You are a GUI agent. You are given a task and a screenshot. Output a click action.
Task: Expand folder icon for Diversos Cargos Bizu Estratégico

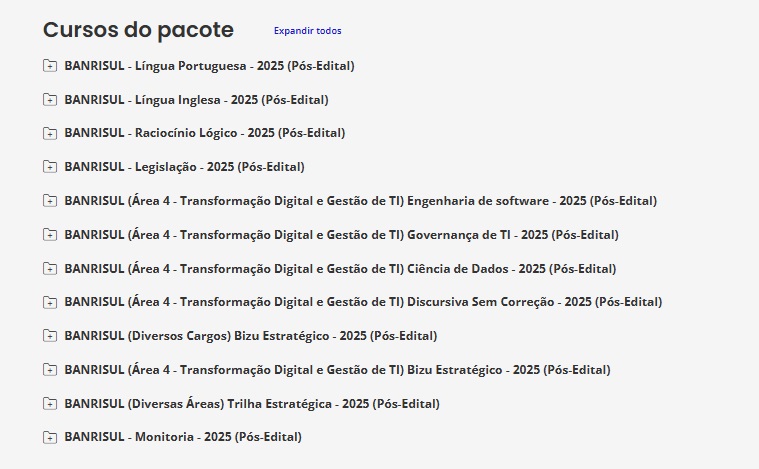pyautogui.click(x=50, y=335)
